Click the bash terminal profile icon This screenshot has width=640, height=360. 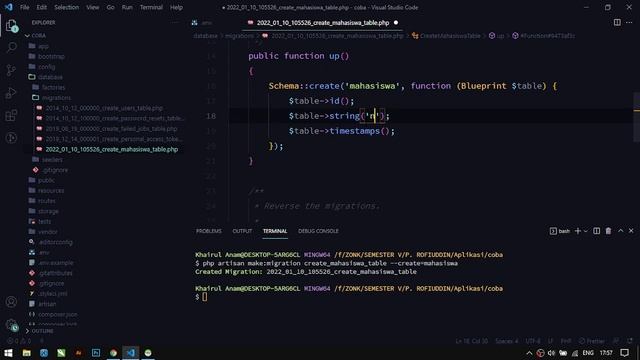pyautogui.click(x=553, y=231)
